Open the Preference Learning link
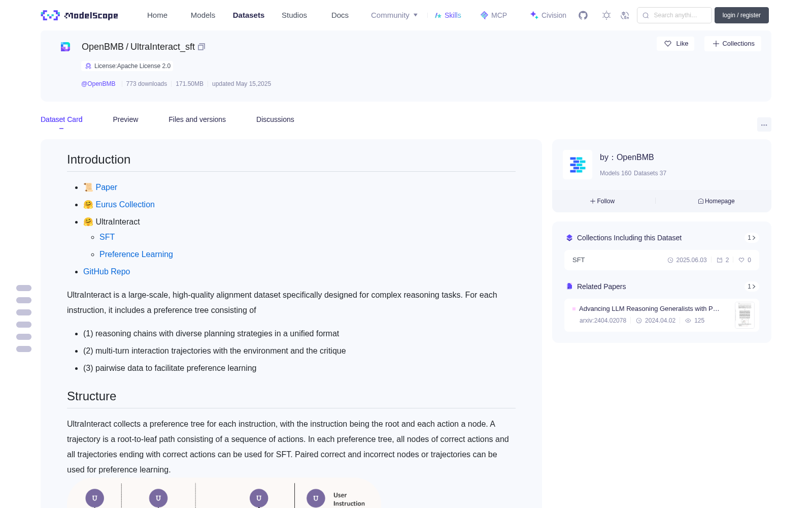The image size is (812, 508). 136,254
